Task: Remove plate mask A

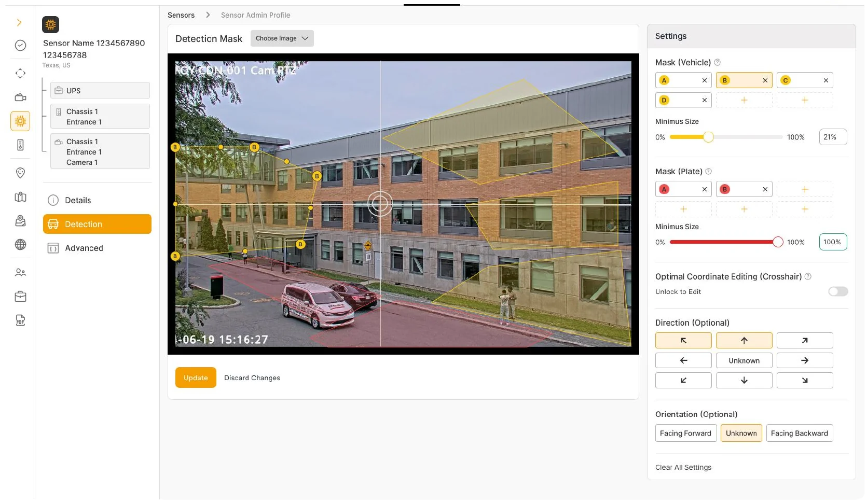Action: click(705, 189)
